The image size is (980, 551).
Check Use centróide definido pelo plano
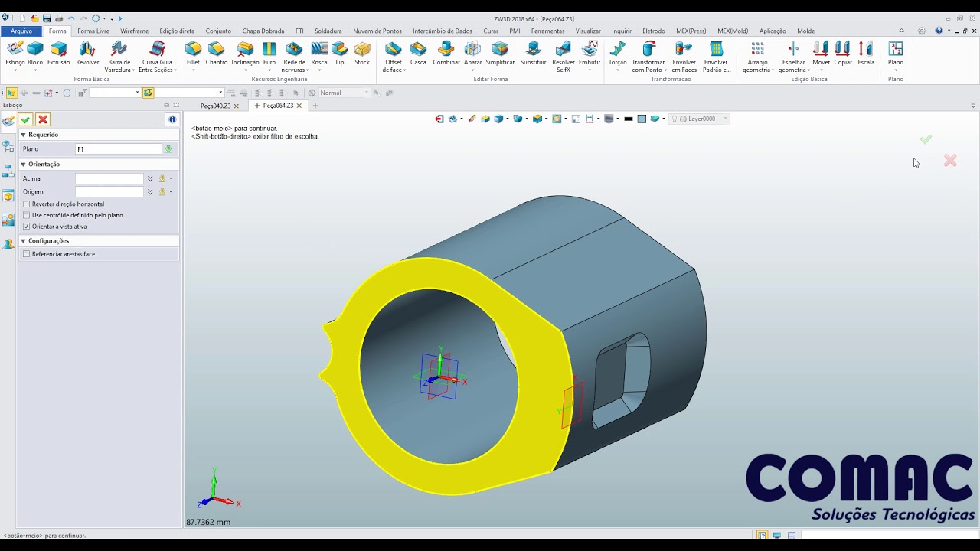point(27,215)
